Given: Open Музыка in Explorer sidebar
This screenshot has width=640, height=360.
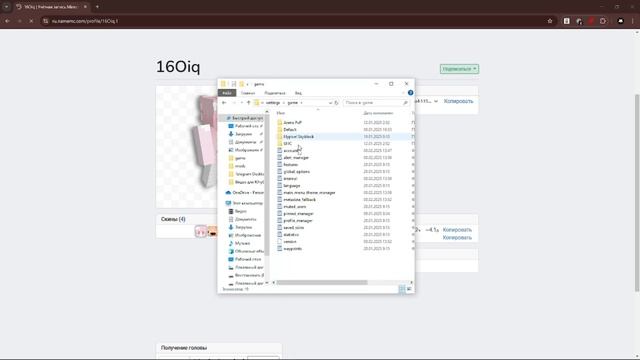Looking at the screenshot, I should pos(242,243).
